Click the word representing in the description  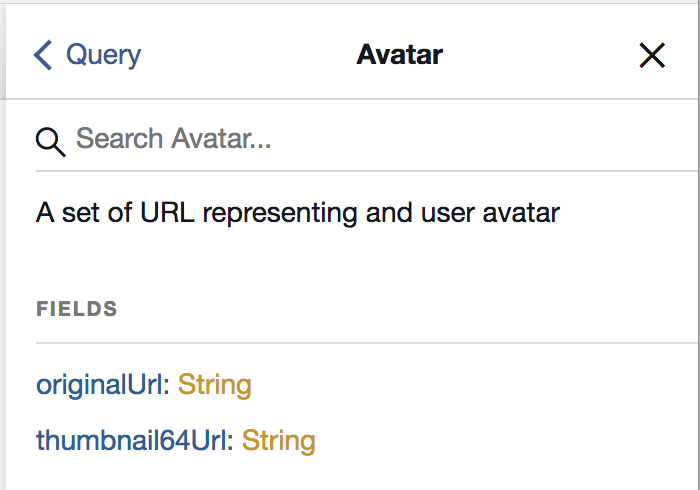coord(280,213)
